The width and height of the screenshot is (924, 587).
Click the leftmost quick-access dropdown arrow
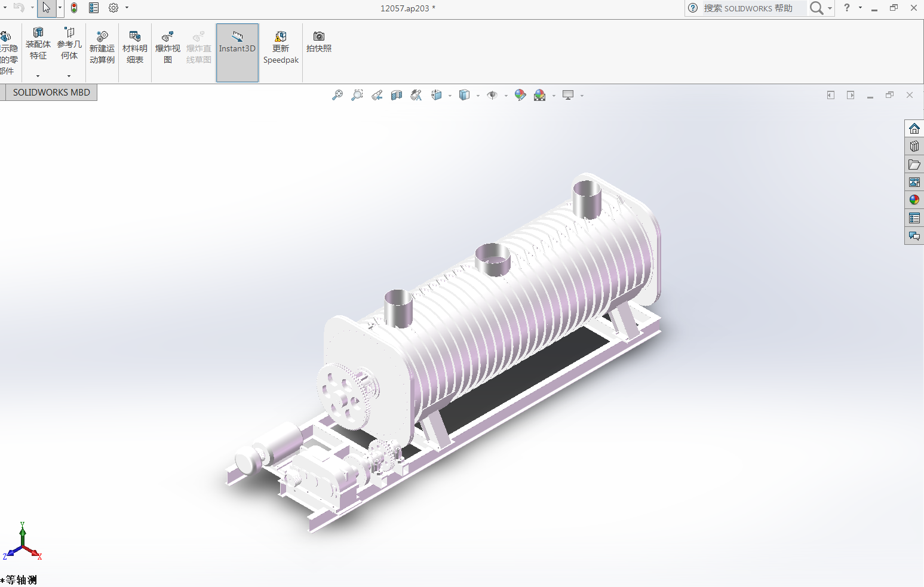(4, 8)
